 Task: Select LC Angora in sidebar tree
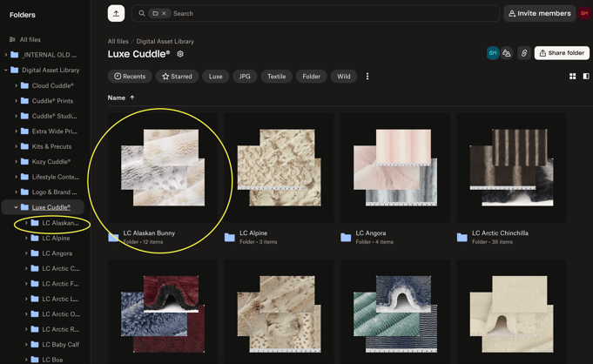point(57,253)
